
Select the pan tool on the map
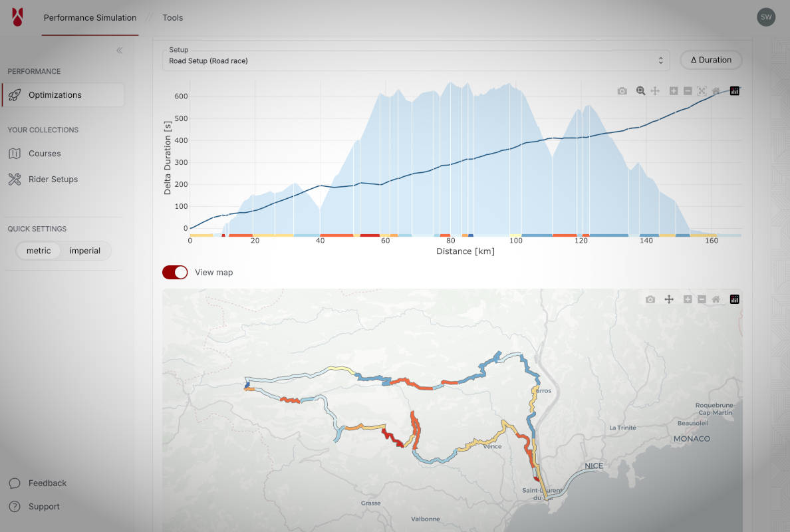click(x=669, y=299)
